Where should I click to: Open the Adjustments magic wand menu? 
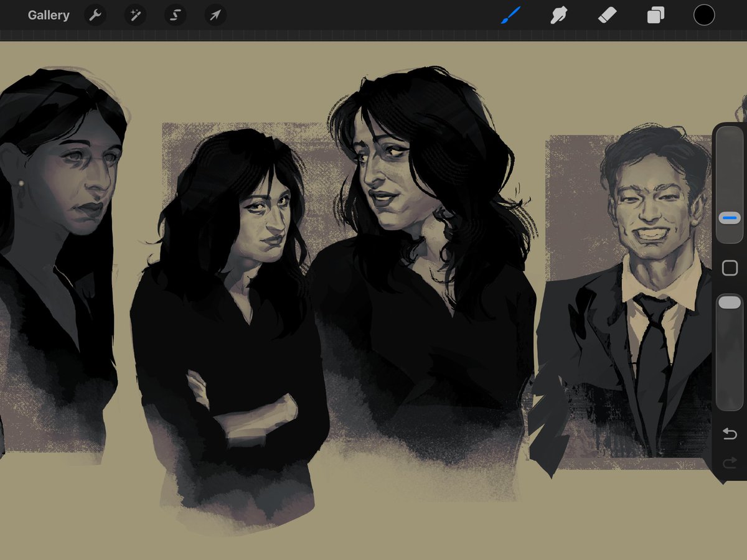(x=135, y=15)
